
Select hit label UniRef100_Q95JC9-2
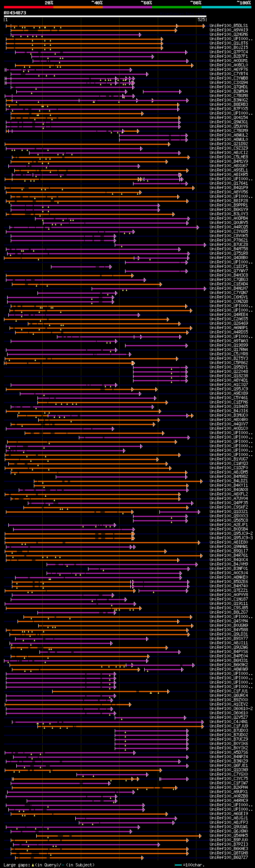231,534
